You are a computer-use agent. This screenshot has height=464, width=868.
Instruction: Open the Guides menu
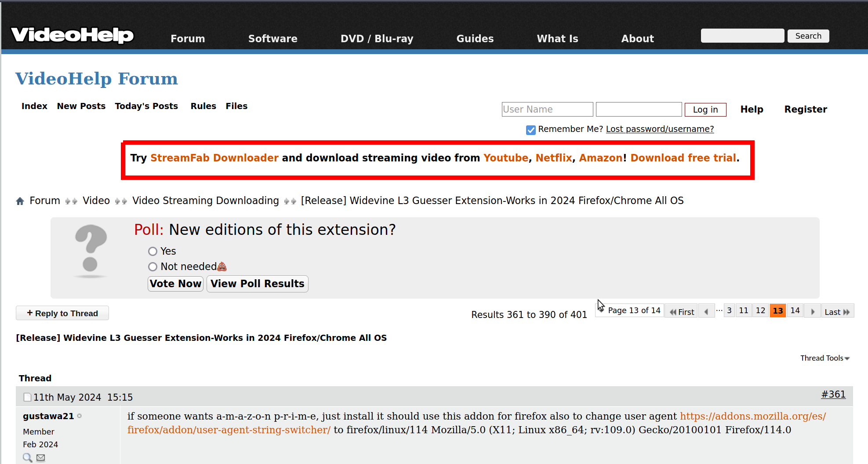pyautogui.click(x=475, y=39)
